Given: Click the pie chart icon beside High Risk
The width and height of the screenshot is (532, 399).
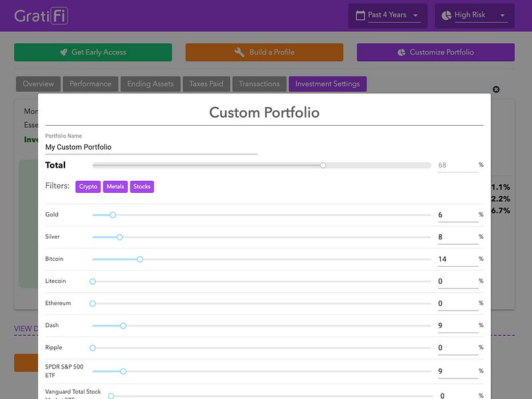Looking at the screenshot, I should click(x=446, y=15).
